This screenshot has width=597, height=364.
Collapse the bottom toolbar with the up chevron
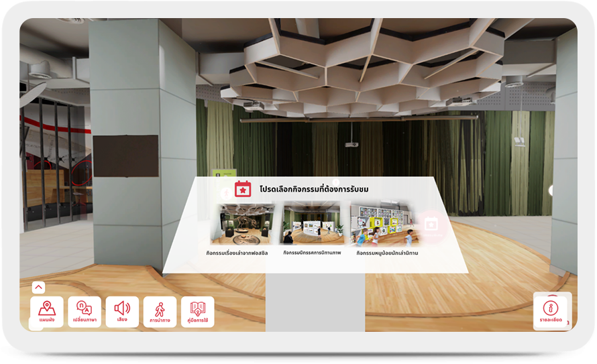(38, 287)
